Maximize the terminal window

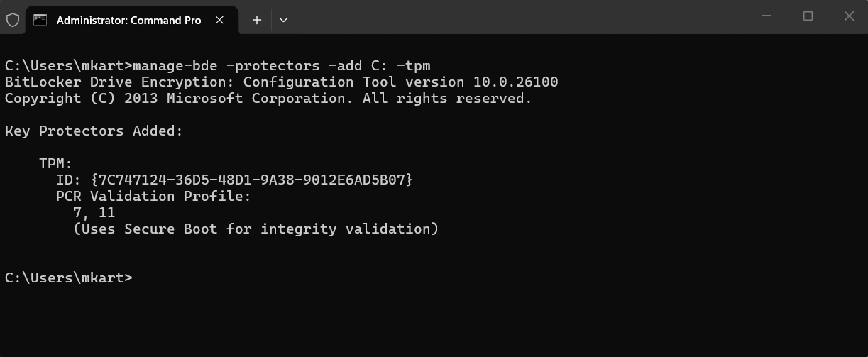click(x=808, y=16)
